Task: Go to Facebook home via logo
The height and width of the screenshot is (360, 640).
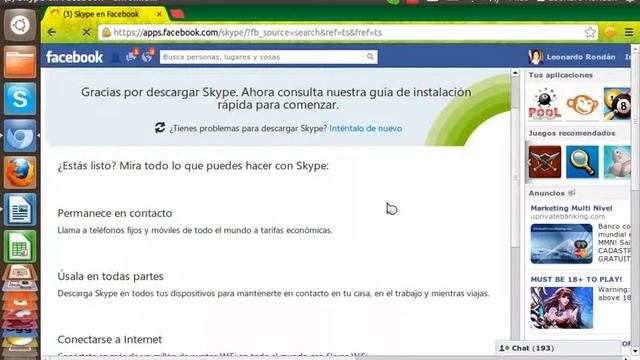Action: tap(74, 57)
